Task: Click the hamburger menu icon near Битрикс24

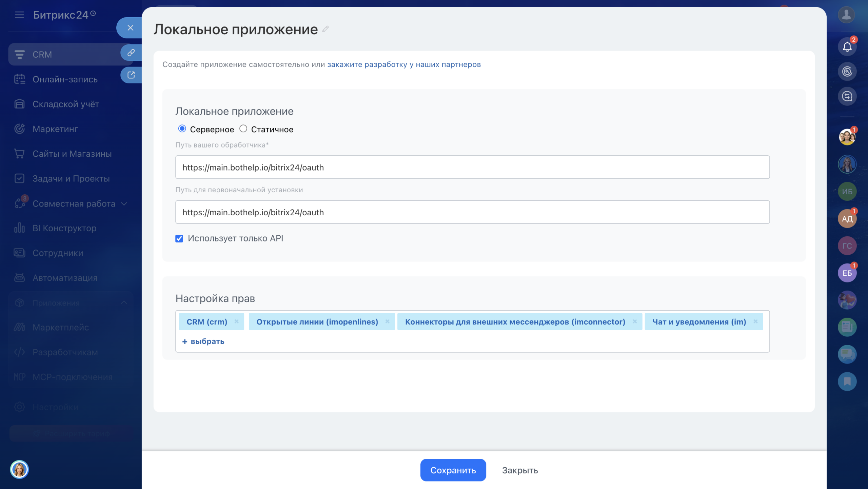Action: (x=19, y=15)
